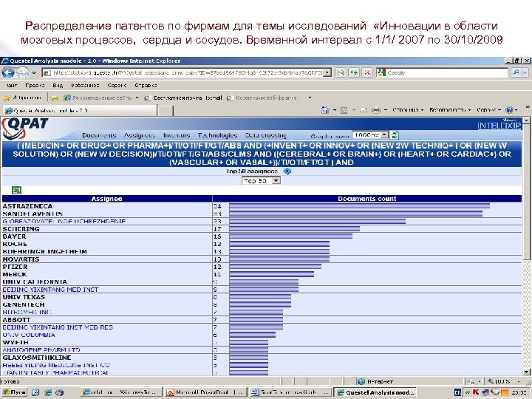Open the address bar history dropdown arrow
532x399 pixels.
327,72
